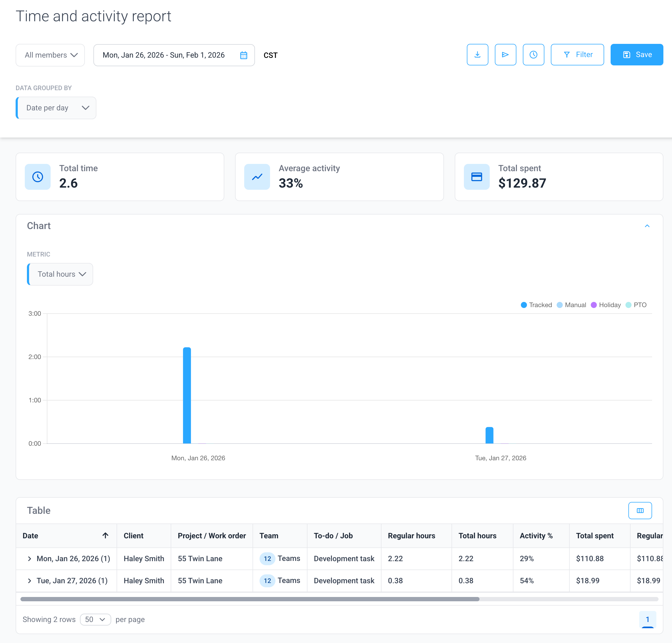Screen dimensions: 672x643
Task: Toggle the Tracked legend series
Action: 536,305
